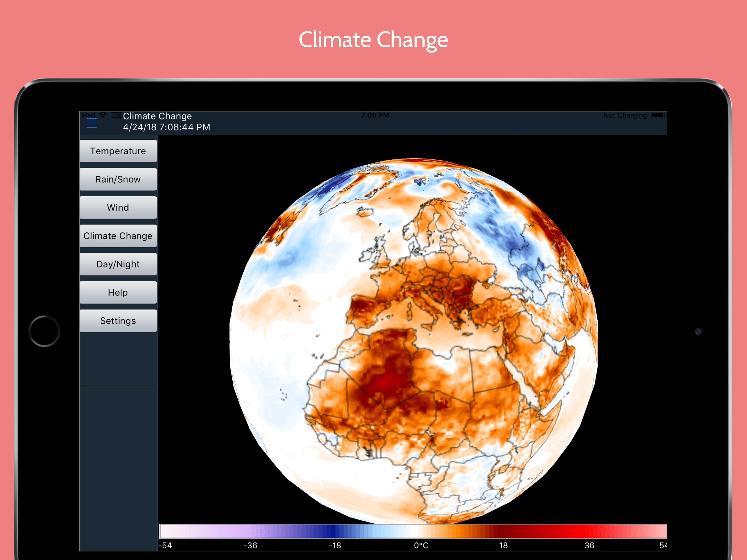Open the Help page
Screen dimensions: 747x560
(x=118, y=292)
